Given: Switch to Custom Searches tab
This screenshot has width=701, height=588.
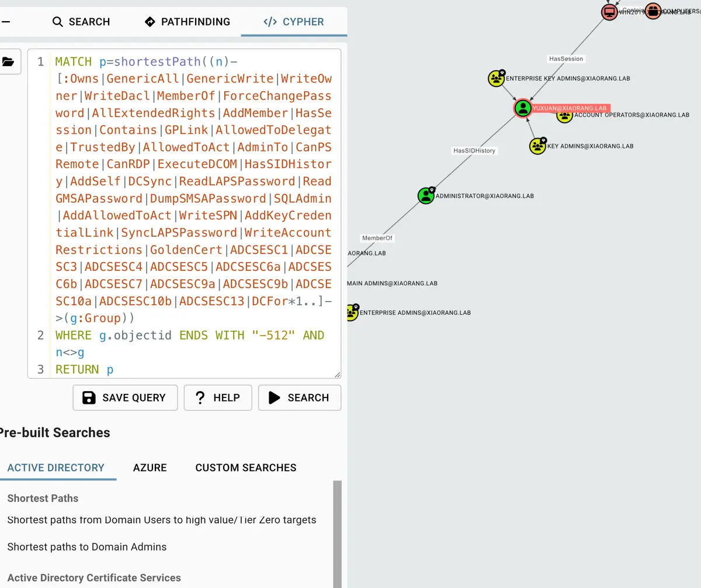Looking at the screenshot, I should coord(246,468).
